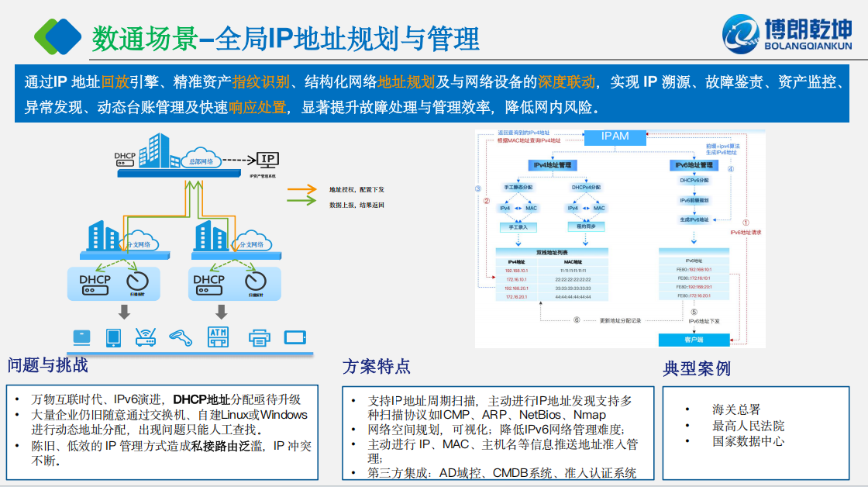This screenshot has width=868, height=487.
Task: Click the 总部网络 cloud icon
Action: tap(201, 161)
